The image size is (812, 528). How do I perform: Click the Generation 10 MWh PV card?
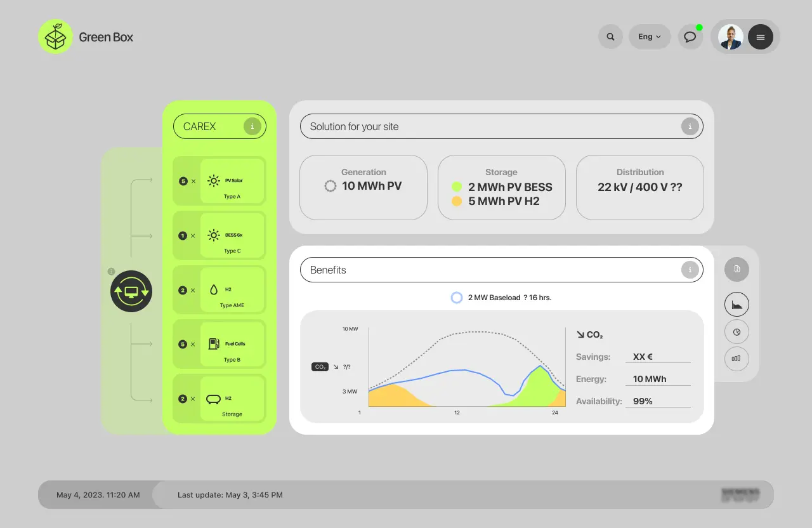point(363,187)
